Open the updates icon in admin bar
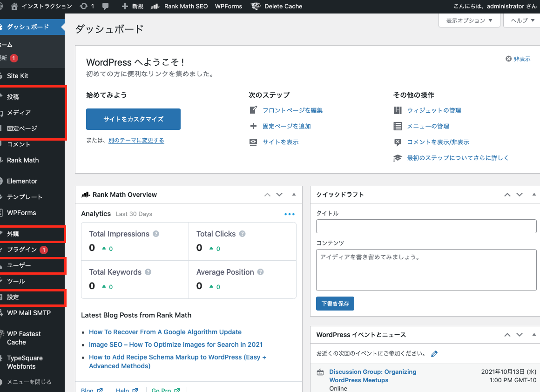540x392 pixels. coord(84,6)
